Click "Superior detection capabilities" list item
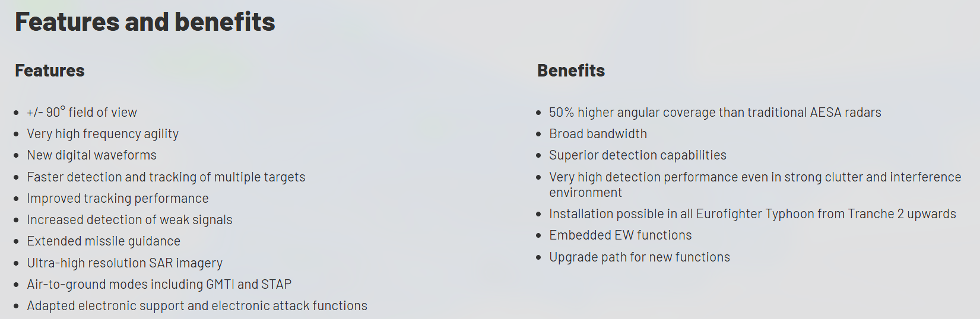Viewport: 980px width, 319px height. click(638, 155)
